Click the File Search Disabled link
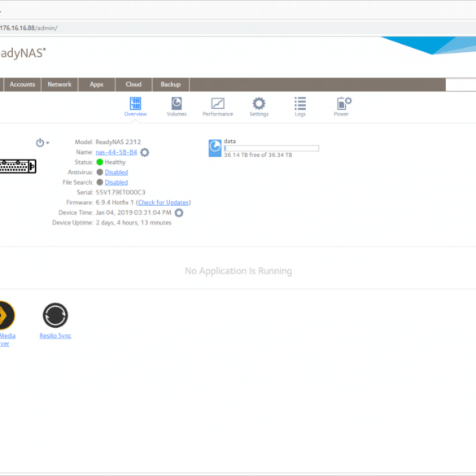 coord(116,182)
